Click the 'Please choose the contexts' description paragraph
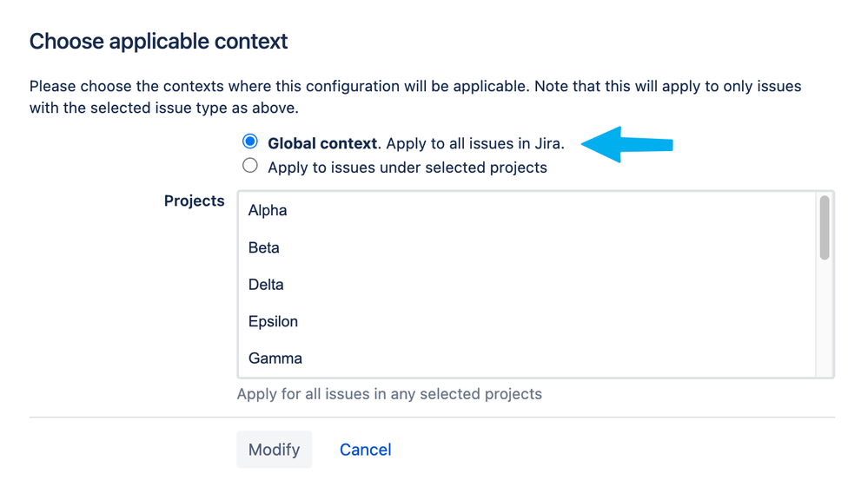 415,96
